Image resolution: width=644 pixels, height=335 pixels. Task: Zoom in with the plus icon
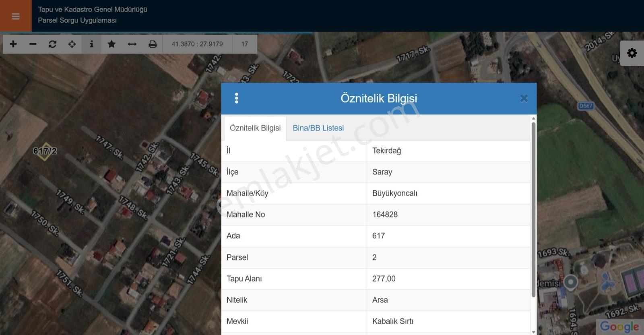(13, 44)
